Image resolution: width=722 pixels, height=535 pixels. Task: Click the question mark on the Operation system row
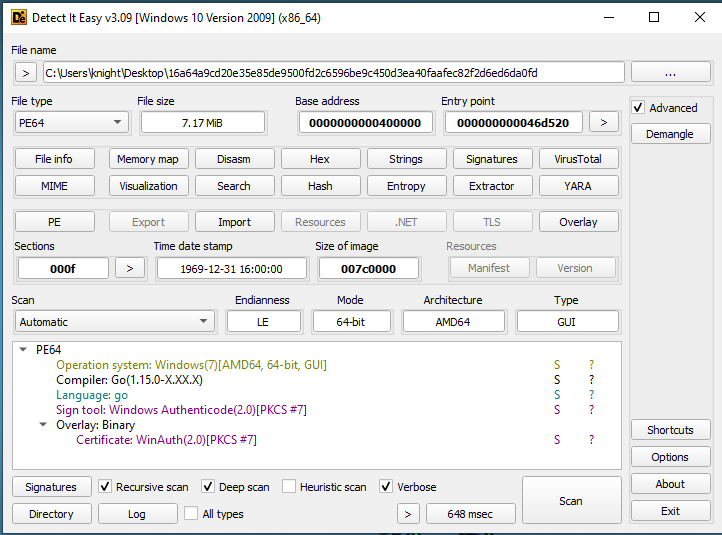pos(592,365)
